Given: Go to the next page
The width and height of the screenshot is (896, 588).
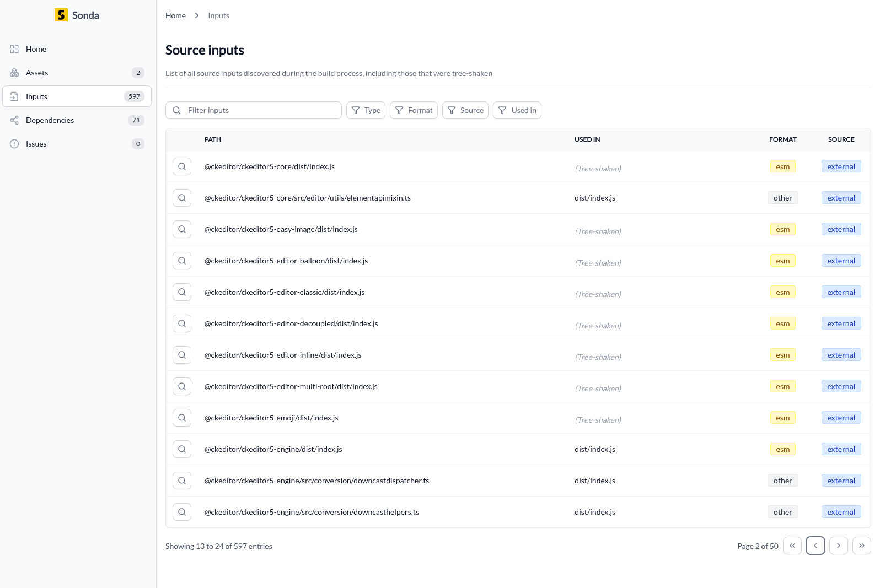Looking at the screenshot, I should (x=839, y=546).
